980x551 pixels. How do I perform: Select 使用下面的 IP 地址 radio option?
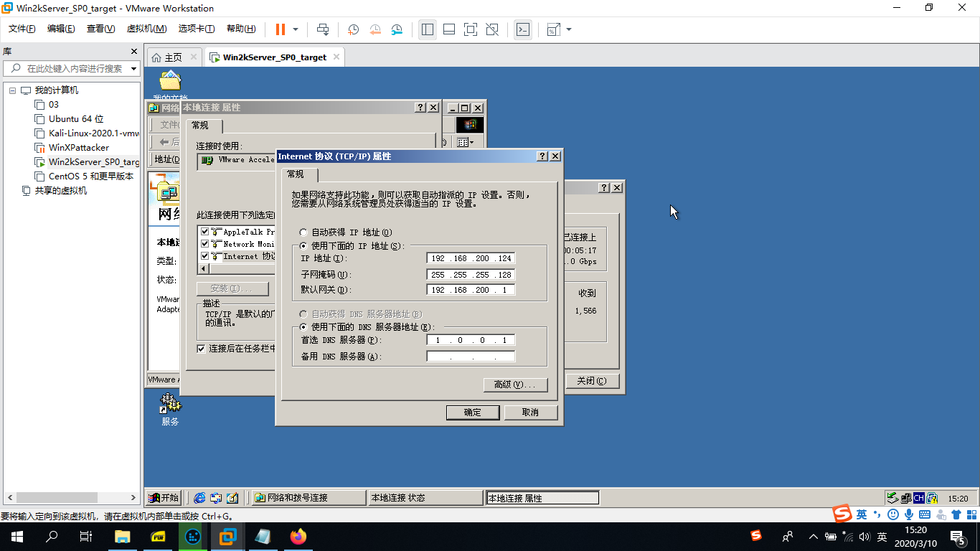point(303,246)
